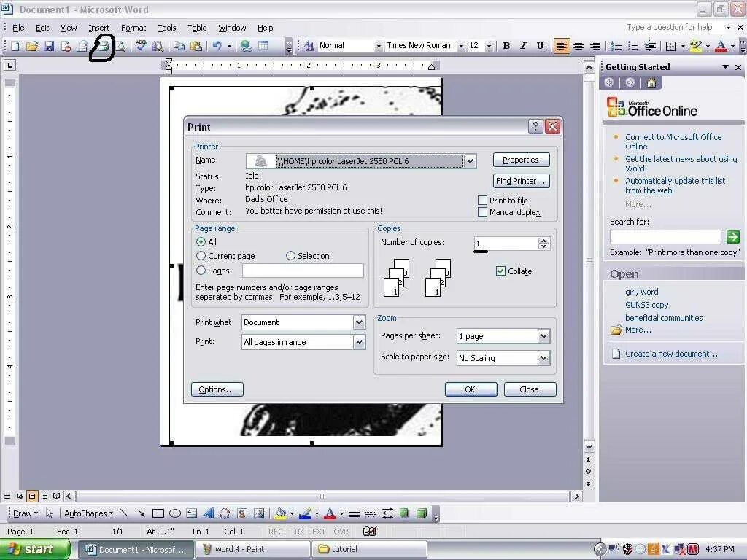Viewport: 747px width, 560px height.
Task: Click the Pages range input field
Action: click(x=303, y=271)
